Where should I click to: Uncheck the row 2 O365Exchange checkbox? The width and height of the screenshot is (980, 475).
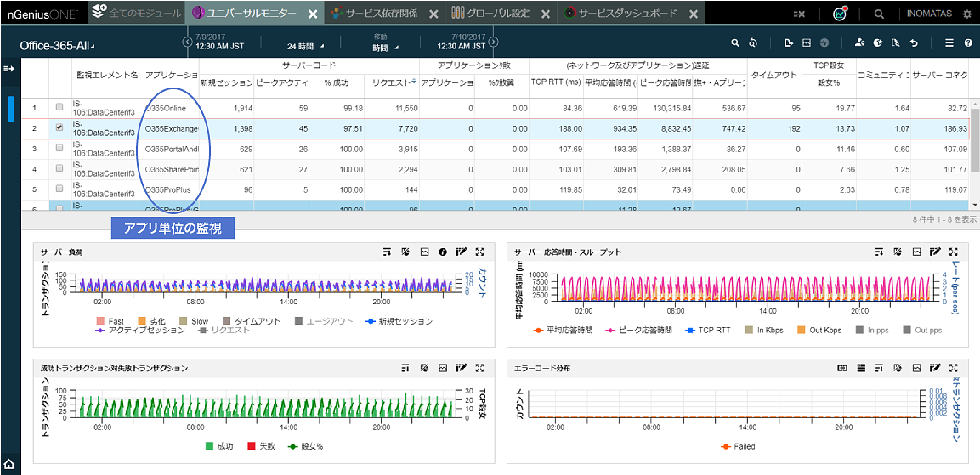(x=59, y=128)
